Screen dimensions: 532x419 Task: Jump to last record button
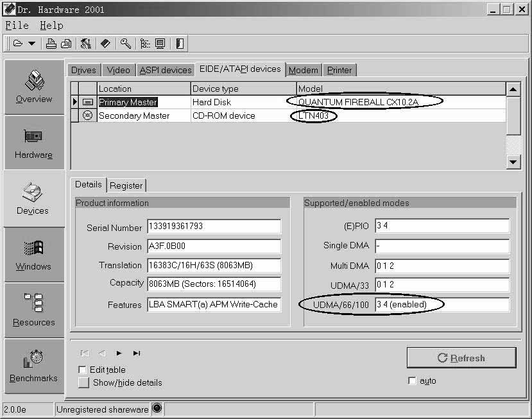tap(137, 353)
